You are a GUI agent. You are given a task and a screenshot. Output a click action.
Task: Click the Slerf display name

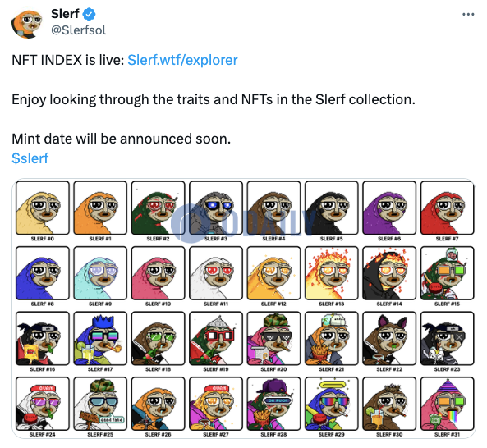pyautogui.click(x=65, y=14)
